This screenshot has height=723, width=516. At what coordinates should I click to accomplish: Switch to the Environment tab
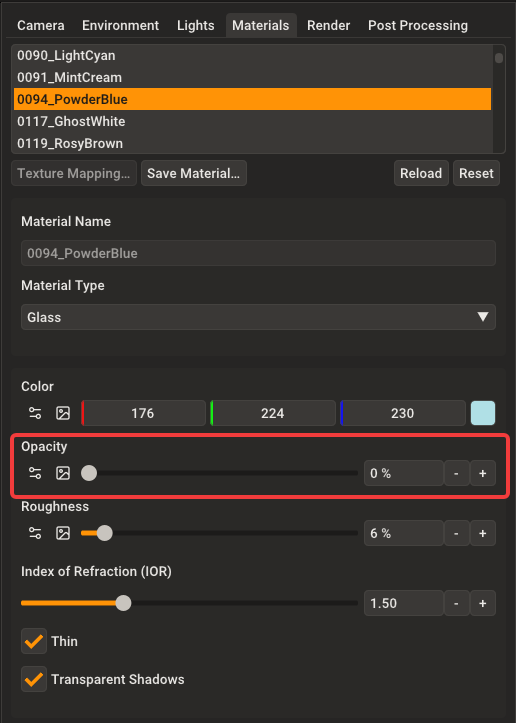(120, 25)
